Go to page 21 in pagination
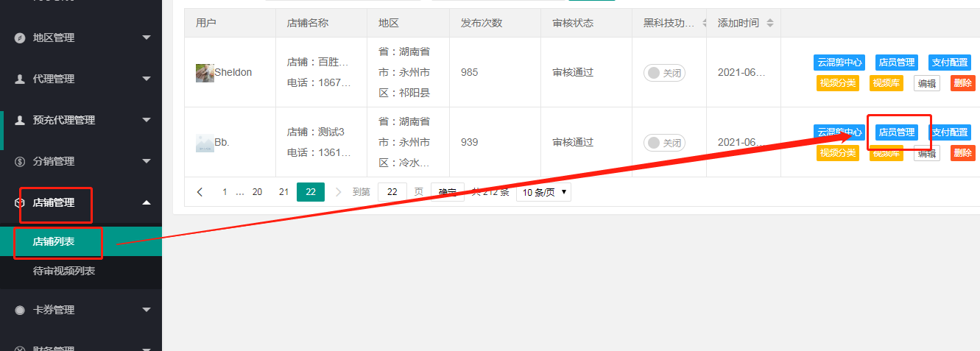 [x=283, y=192]
